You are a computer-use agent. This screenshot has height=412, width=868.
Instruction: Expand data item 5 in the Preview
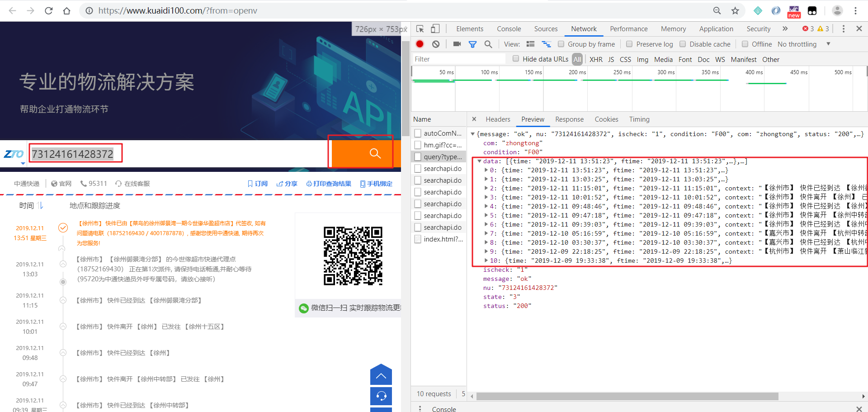coord(486,215)
